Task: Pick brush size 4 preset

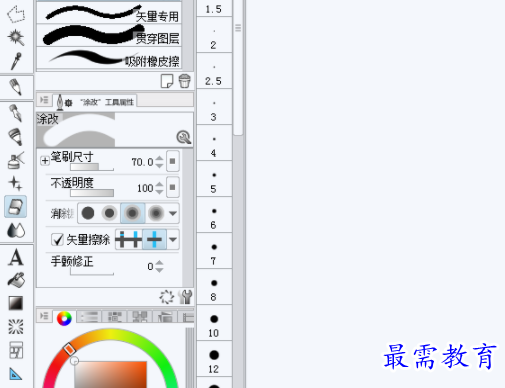Action: (x=214, y=143)
